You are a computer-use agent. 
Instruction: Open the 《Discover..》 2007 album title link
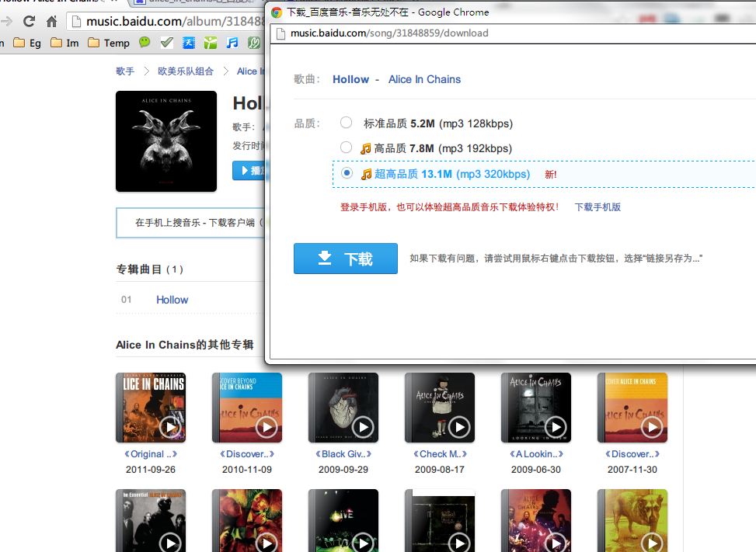pyautogui.click(x=632, y=453)
